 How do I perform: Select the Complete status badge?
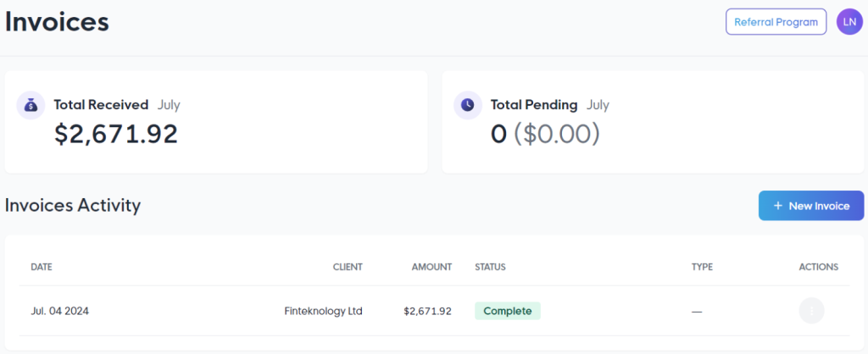tap(508, 311)
